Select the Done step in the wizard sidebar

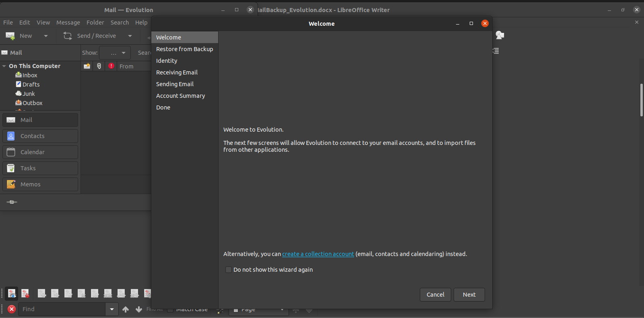point(185,107)
